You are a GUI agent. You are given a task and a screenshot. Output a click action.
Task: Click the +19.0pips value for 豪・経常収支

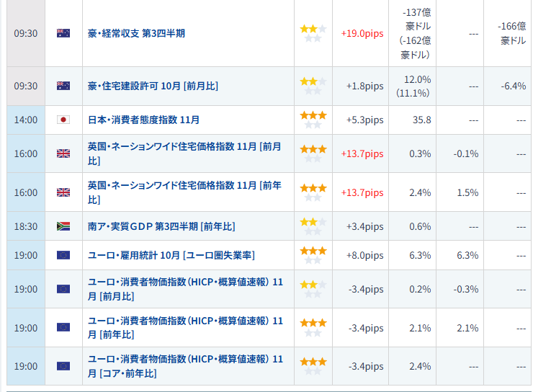(x=362, y=33)
